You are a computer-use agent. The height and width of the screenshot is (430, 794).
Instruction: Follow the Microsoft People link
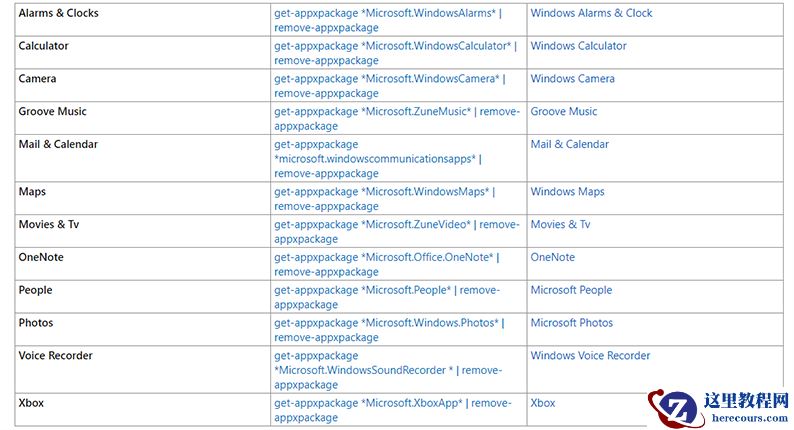pos(570,290)
